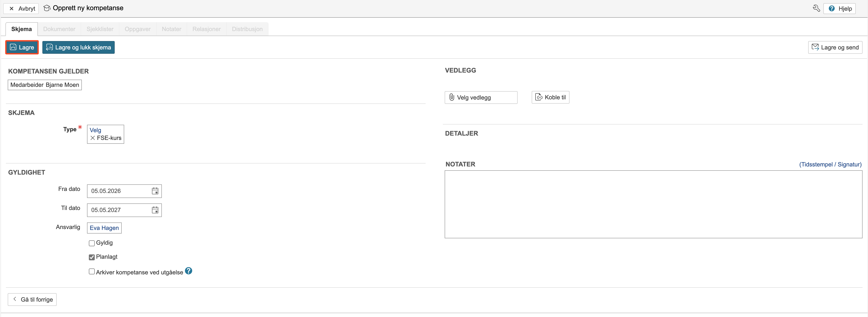Enable the Gyldig checkbox
This screenshot has height=317, width=868.
pos(92,243)
